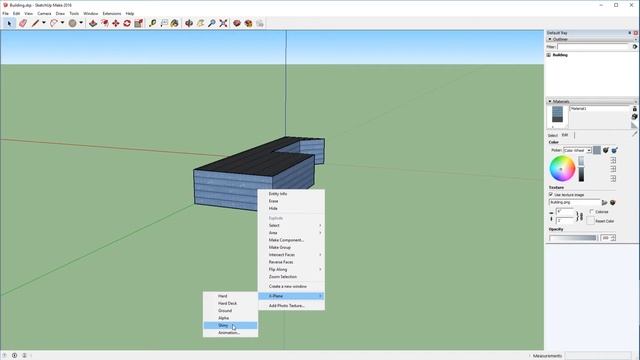
Task: Select the arrow Select tool
Action: tap(9, 23)
